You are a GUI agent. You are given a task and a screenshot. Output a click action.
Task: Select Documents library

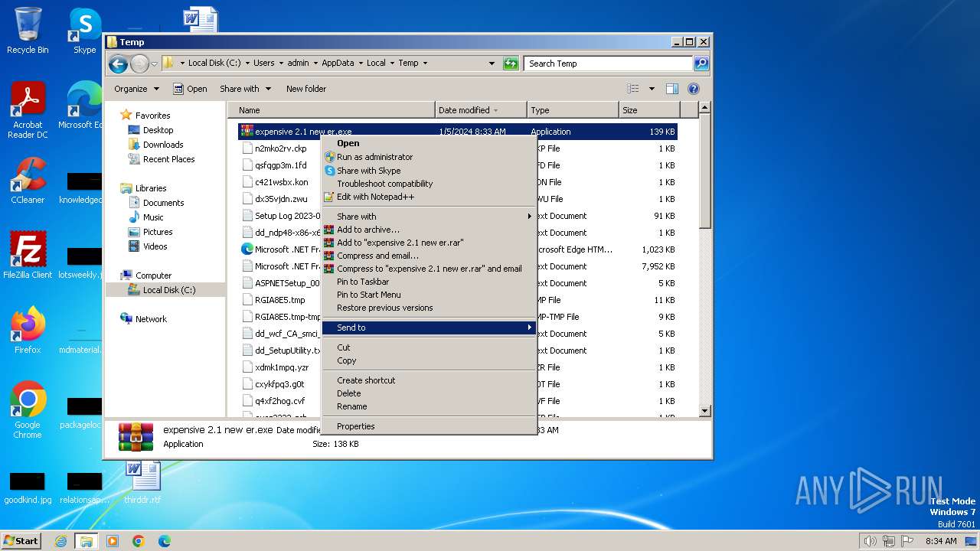tap(164, 203)
